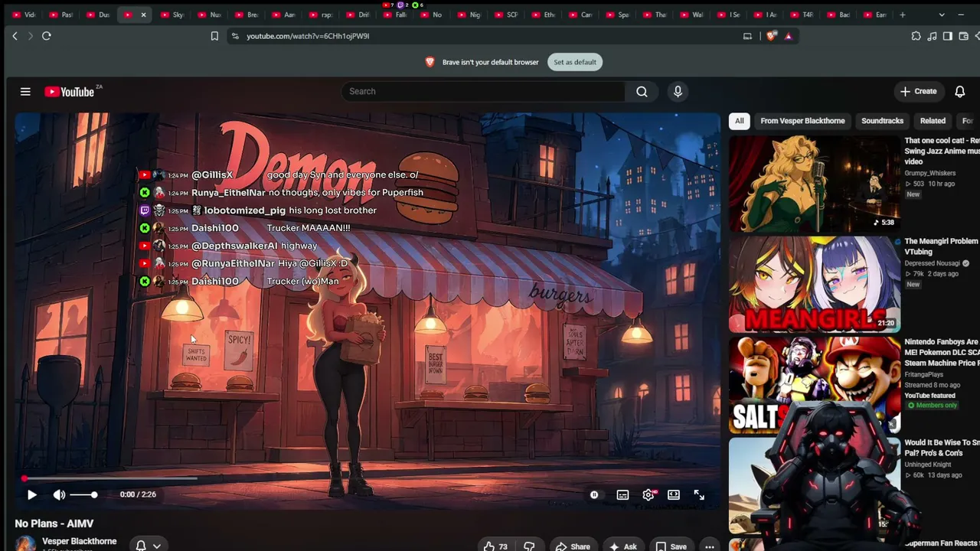The width and height of the screenshot is (980, 551).
Task: Open the Vesper Blackthorne channel avatar
Action: 25,543
